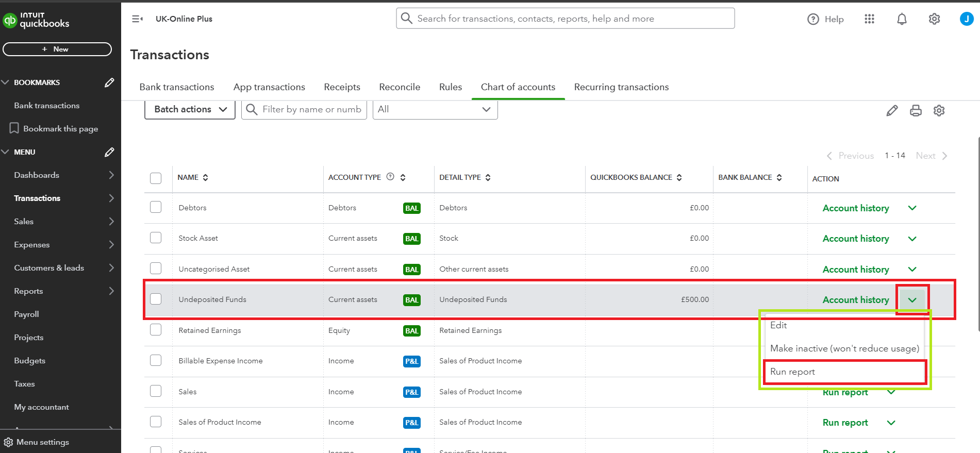Check the Debtors account checkbox

coord(156,207)
